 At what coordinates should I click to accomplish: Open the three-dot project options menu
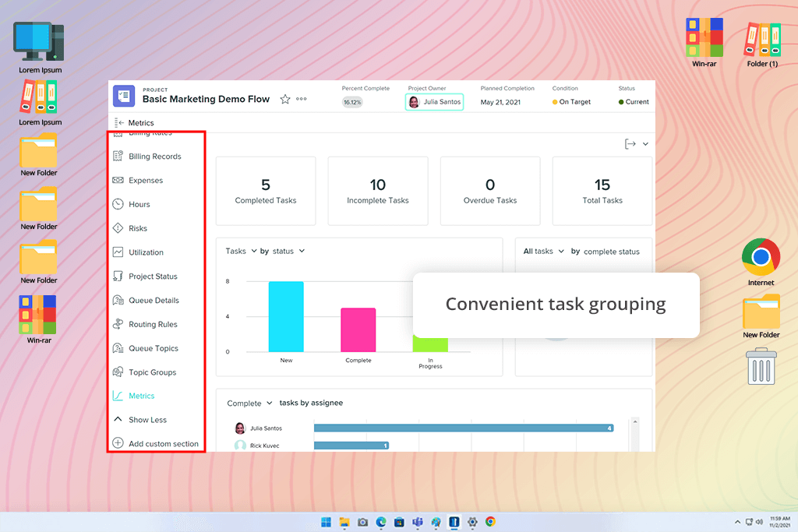302,99
